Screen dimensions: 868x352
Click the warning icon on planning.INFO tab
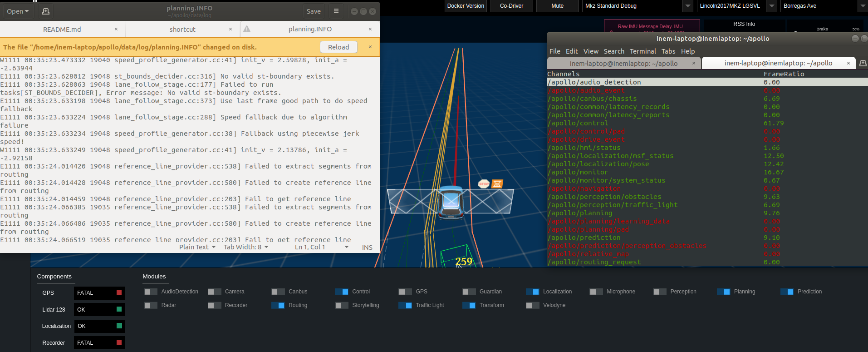point(247,29)
